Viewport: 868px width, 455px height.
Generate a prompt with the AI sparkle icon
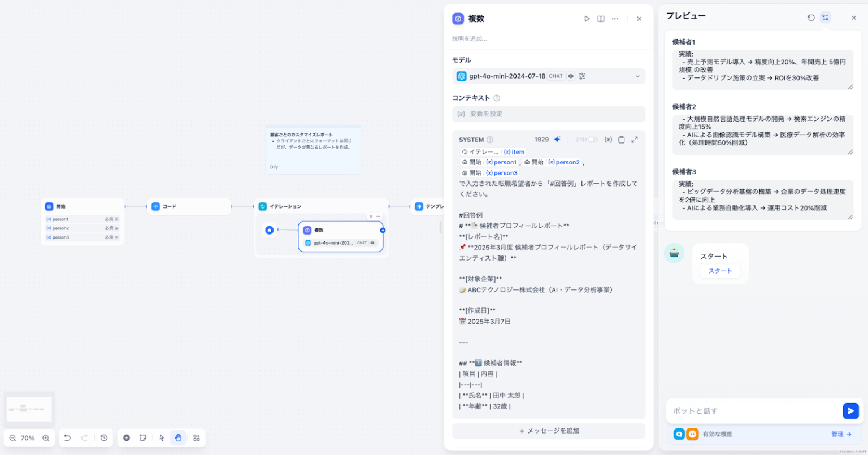tap(557, 139)
